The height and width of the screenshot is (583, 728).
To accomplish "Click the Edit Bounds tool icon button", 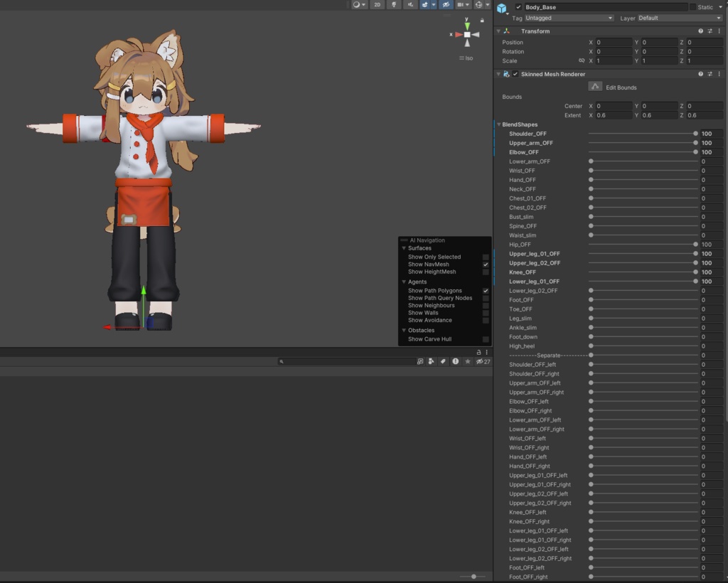I will tap(595, 87).
